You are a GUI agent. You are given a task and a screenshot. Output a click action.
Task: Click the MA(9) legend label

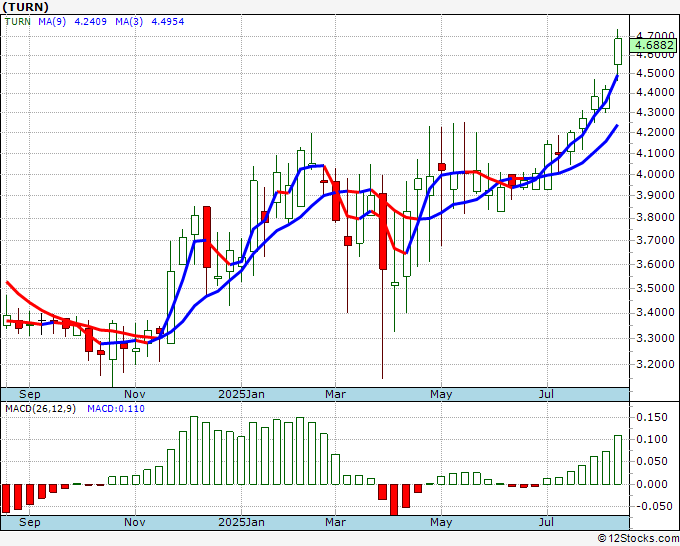[x=52, y=21]
